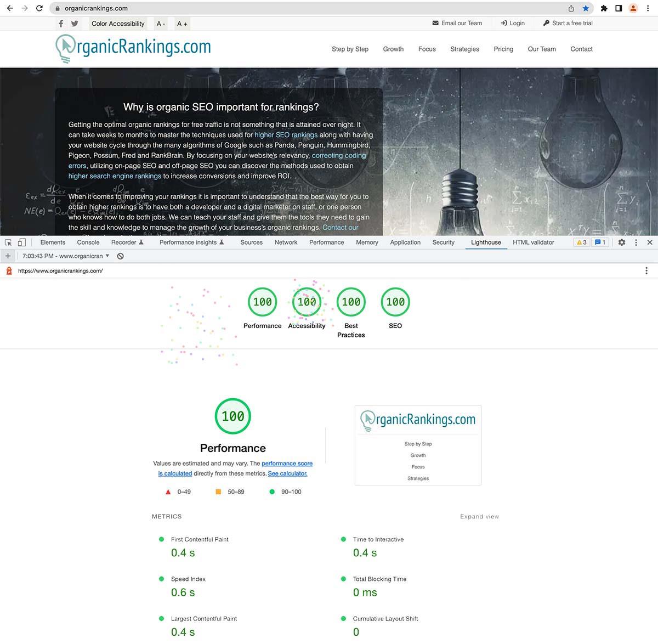Open the HTML validator tab
Image resolution: width=658 pixels, height=644 pixels.
(x=532, y=242)
